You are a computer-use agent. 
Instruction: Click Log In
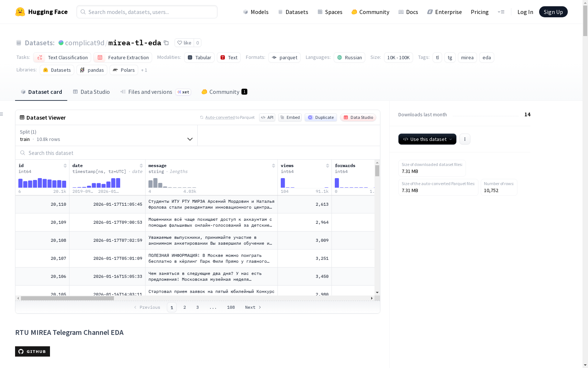click(525, 12)
